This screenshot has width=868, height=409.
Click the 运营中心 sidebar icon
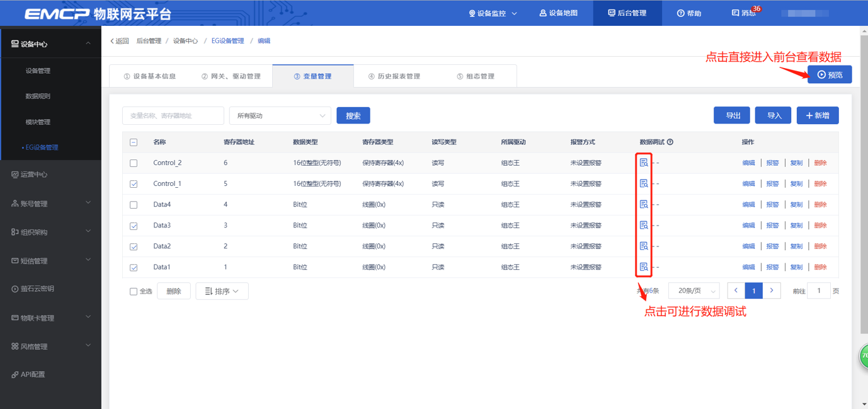pyautogui.click(x=15, y=175)
